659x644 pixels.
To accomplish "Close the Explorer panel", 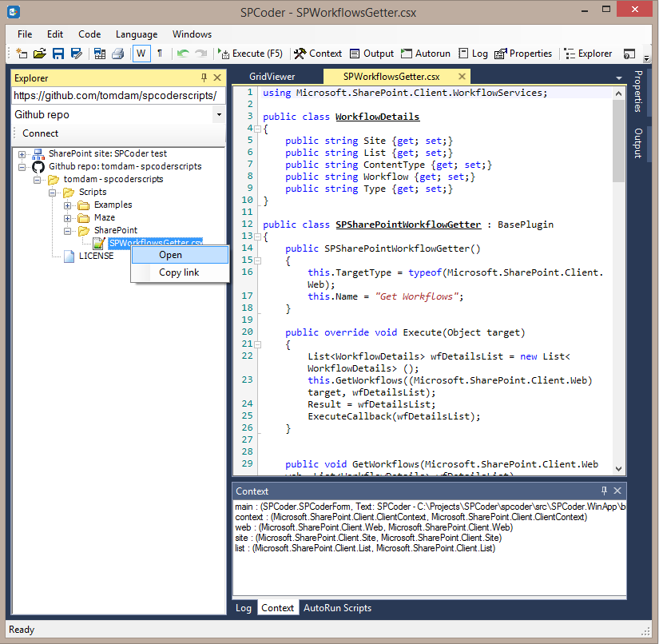I will 217,78.
